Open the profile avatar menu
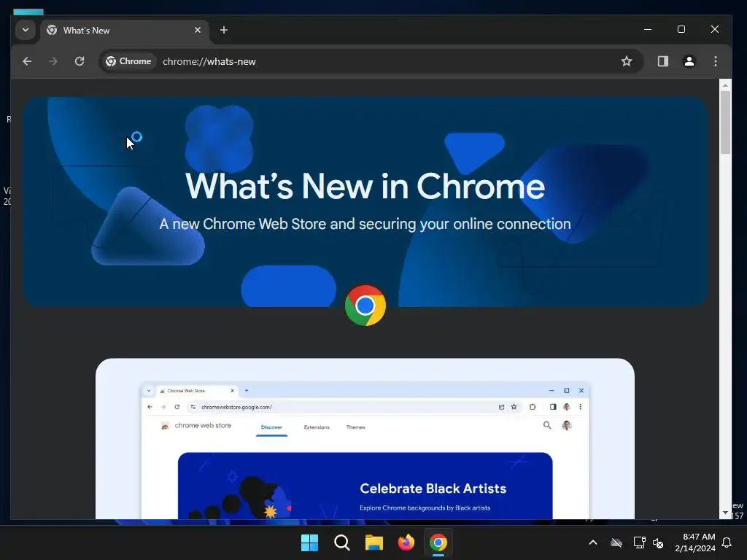The height and width of the screenshot is (560, 747). tap(689, 61)
